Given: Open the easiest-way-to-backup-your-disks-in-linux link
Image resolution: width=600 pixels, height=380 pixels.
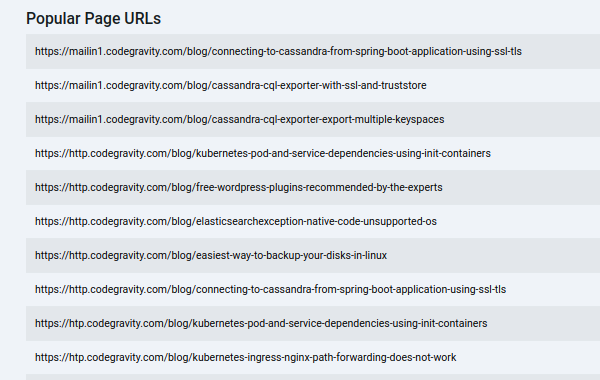Looking at the screenshot, I should pyautogui.click(x=211, y=256).
